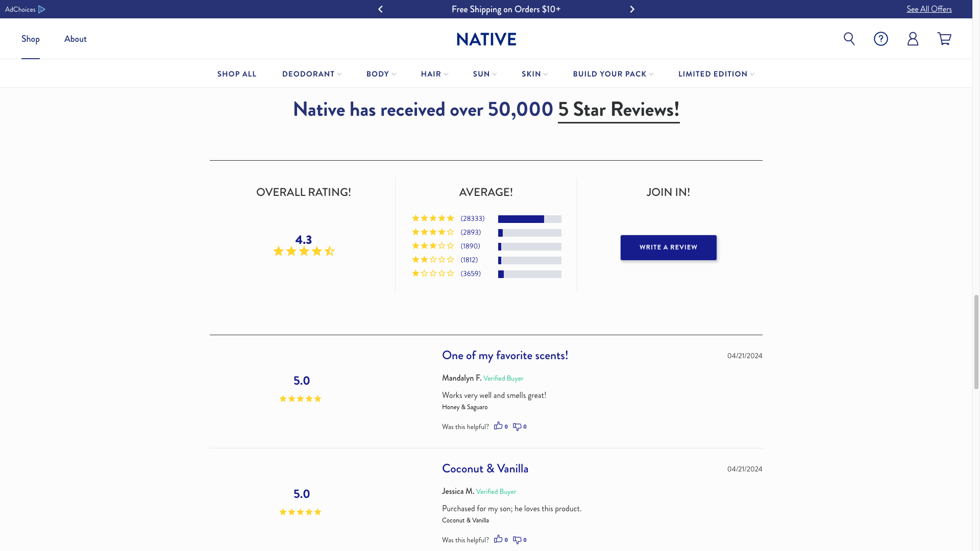The image size is (980, 551).
Task: Open the shopping cart icon
Action: (944, 39)
